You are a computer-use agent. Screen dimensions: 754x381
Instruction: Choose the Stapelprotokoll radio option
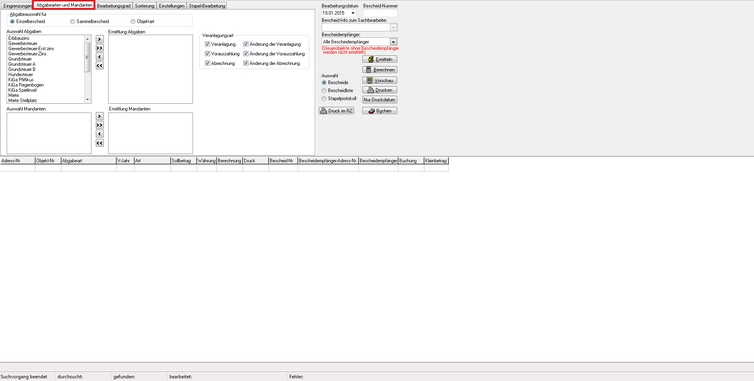click(324, 99)
